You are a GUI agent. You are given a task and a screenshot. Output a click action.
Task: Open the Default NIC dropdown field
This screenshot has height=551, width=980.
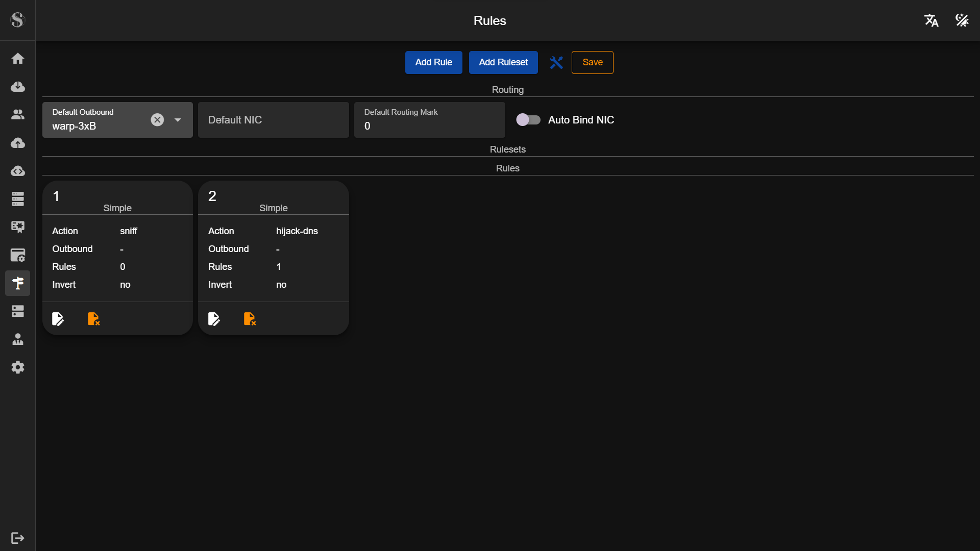273,120
